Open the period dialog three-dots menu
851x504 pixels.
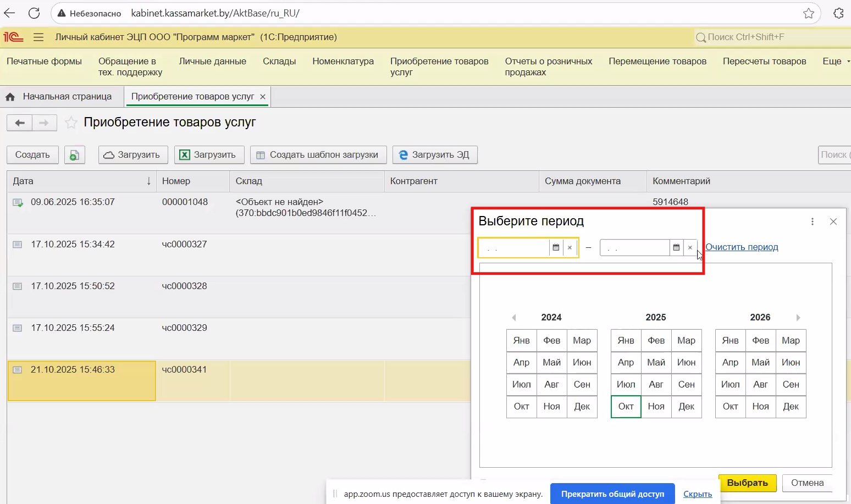click(x=812, y=221)
